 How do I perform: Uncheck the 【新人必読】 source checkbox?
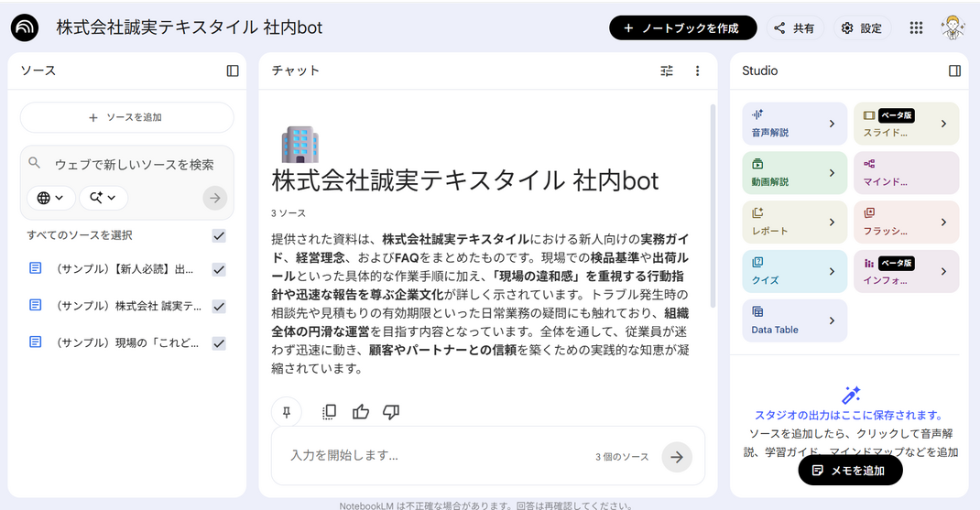click(x=219, y=269)
